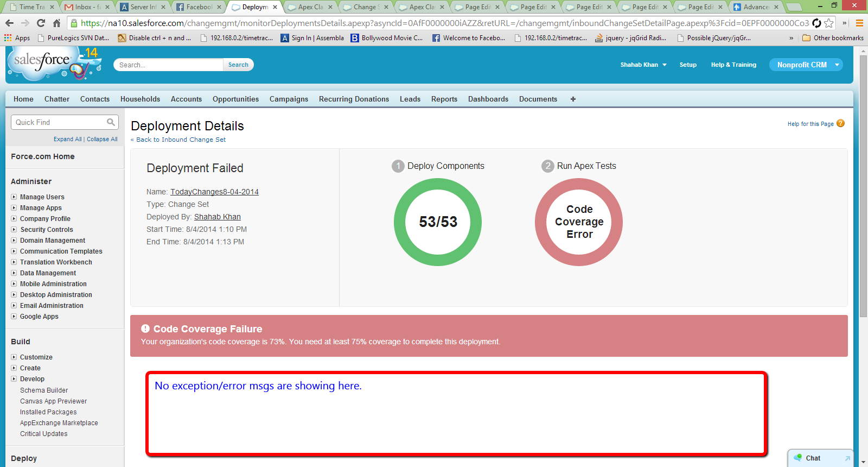
Task: Go to browser home page icon
Action: pyautogui.click(x=56, y=23)
